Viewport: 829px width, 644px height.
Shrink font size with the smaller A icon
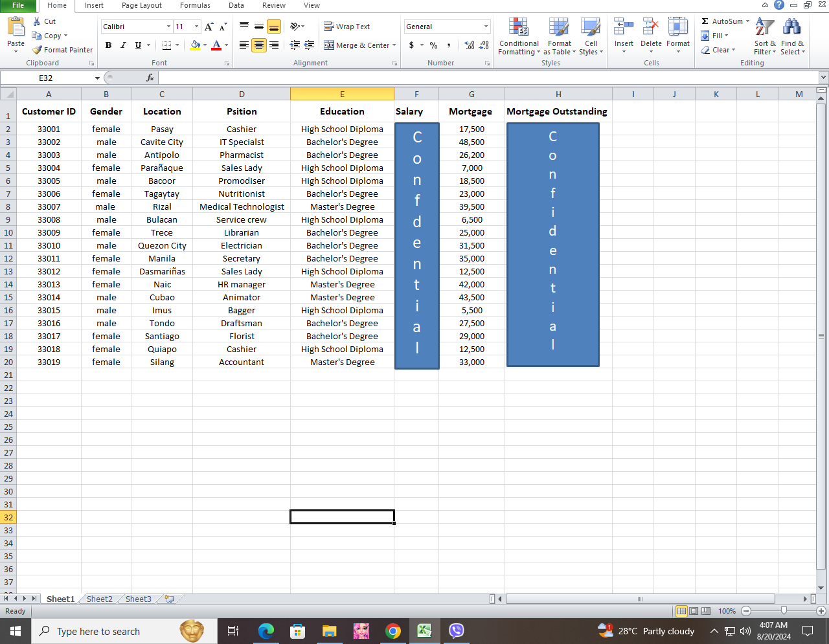point(223,27)
